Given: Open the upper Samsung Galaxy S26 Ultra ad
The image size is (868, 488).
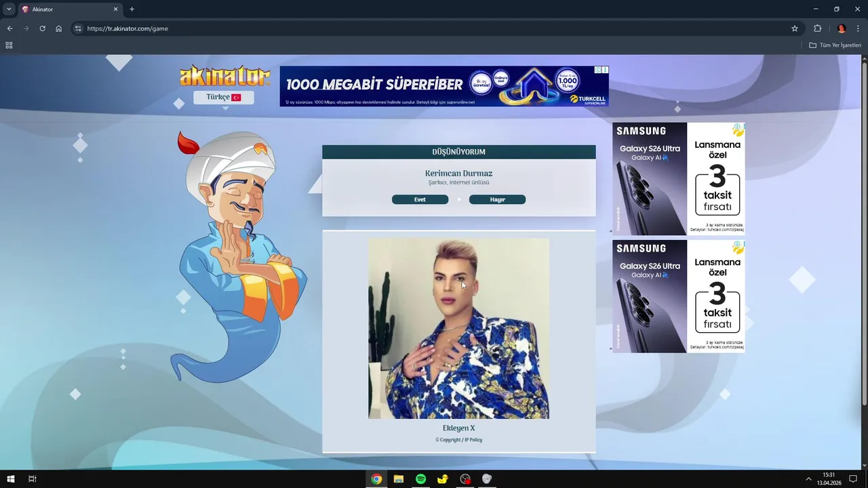Looking at the screenshot, I should [678, 179].
